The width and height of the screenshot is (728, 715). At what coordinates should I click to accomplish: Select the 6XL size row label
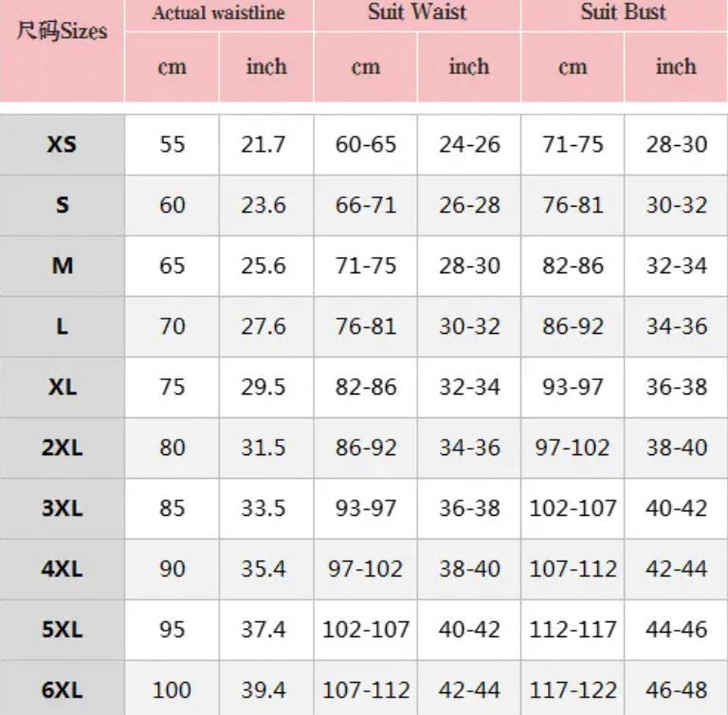[63, 690]
